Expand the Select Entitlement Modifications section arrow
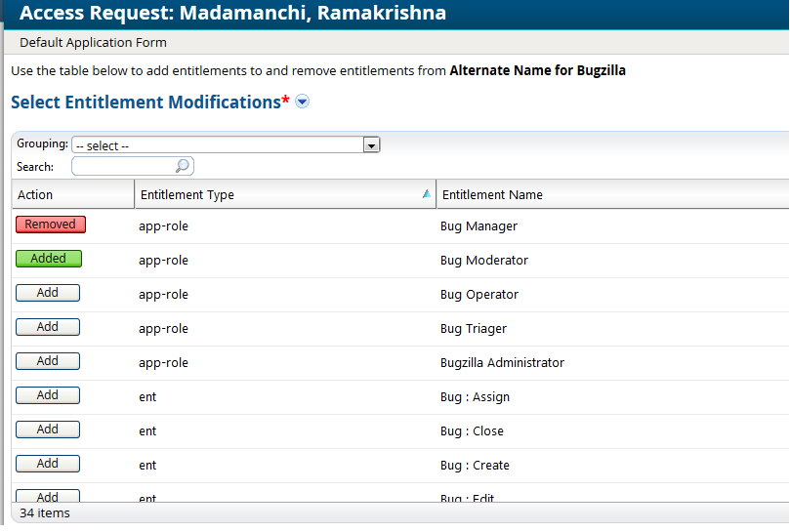790x532 pixels. point(303,102)
